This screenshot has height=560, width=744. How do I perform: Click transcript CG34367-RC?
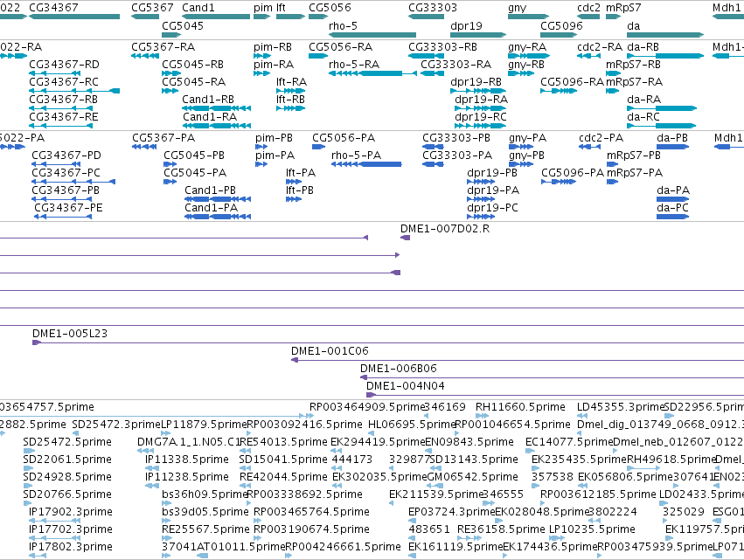74,91
